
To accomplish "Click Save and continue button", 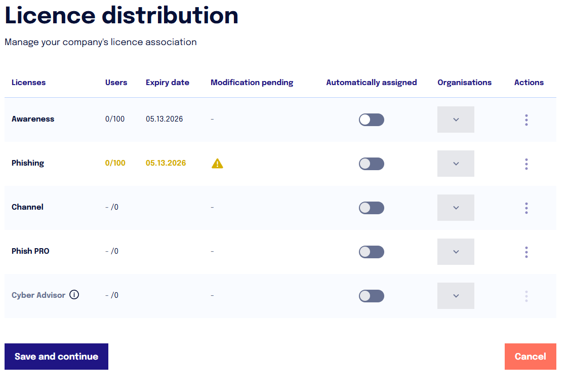I will click(x=56, y=357).
